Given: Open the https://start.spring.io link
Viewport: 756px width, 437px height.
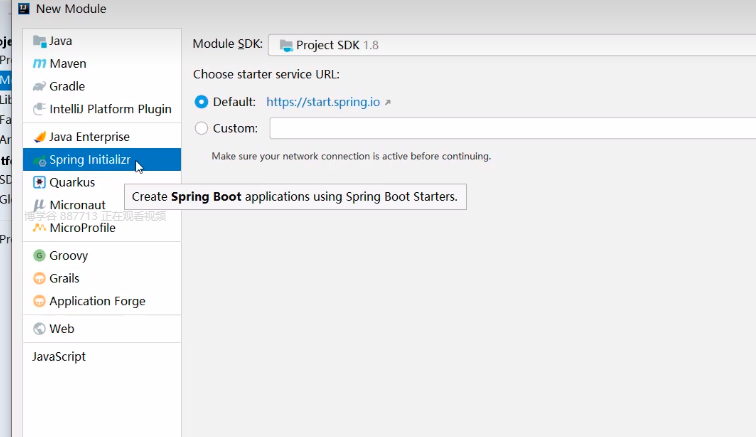Looking at the screenshot, I should tap(323, 102).
